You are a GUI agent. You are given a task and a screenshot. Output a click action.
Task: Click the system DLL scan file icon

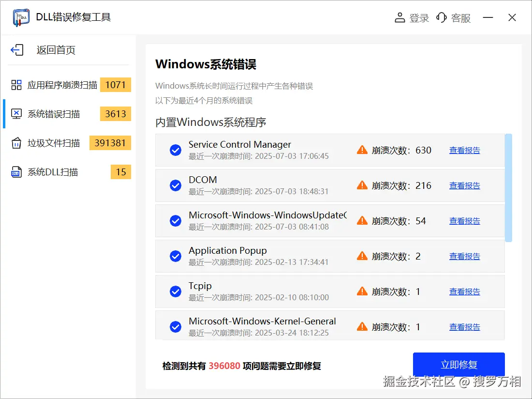16,172
